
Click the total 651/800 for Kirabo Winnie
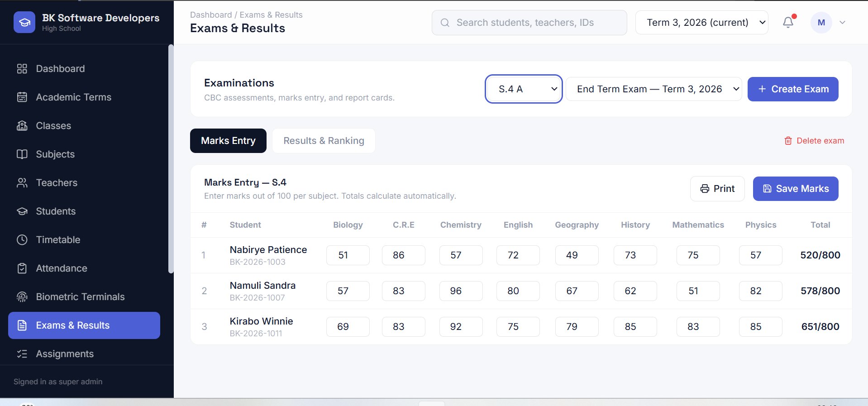(x=820, y=327)
